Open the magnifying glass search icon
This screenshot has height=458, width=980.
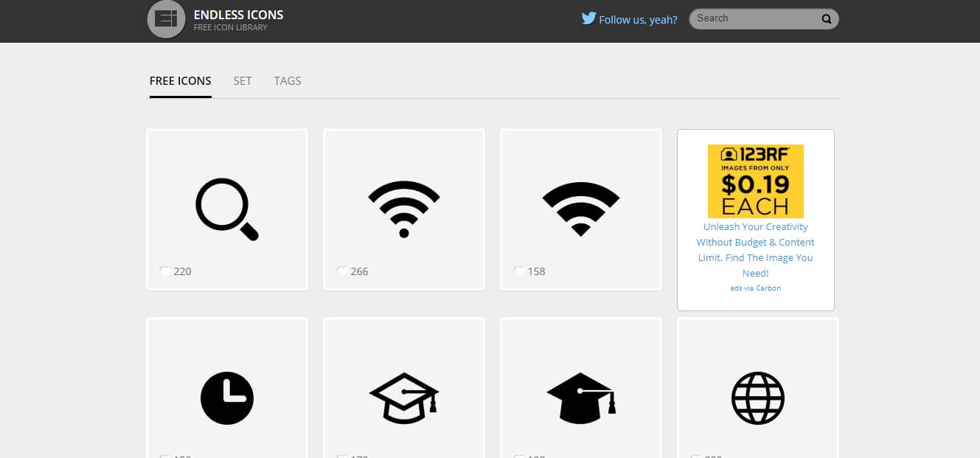coord(226,209)
